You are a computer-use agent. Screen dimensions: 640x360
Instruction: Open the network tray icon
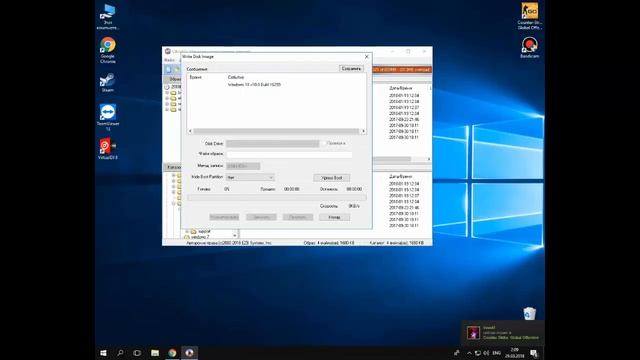coord(478,353)
